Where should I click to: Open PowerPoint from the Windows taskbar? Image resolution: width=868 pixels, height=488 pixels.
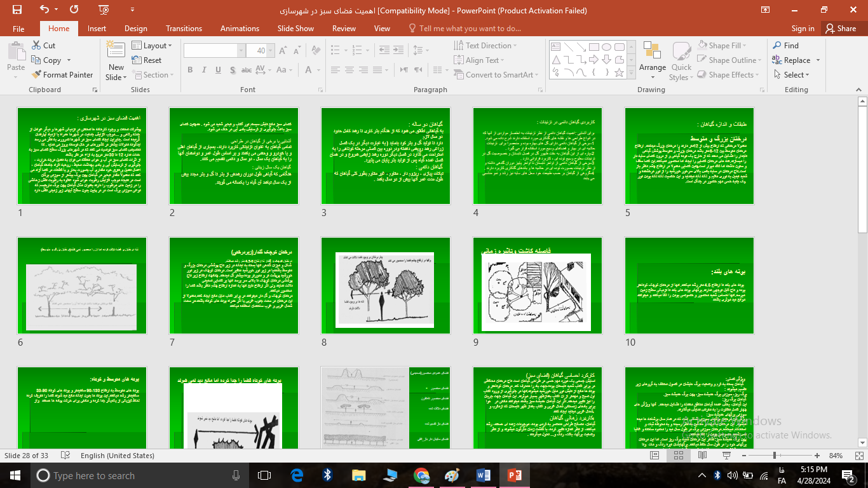[x=514, y=475]
